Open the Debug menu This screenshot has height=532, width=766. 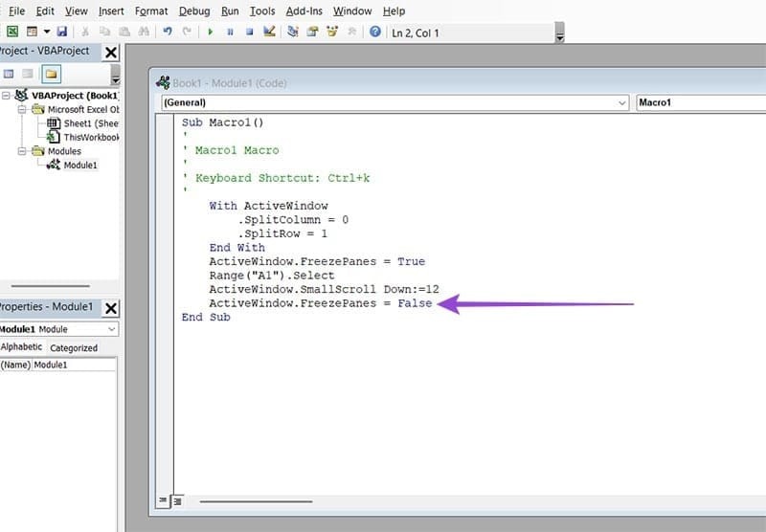click(194, 11)
